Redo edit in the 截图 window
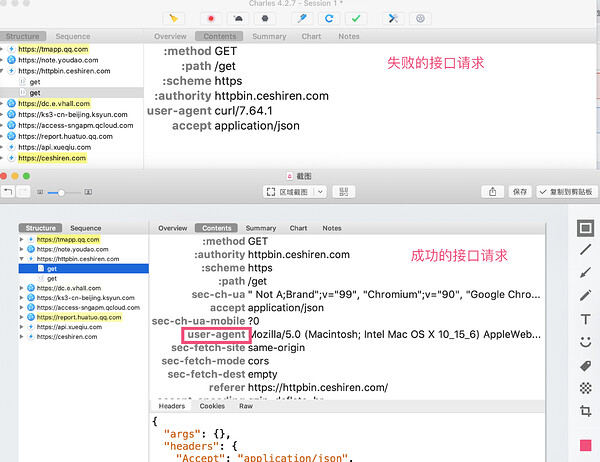Screen dimensions: 600x462 [x=23, y=192]
